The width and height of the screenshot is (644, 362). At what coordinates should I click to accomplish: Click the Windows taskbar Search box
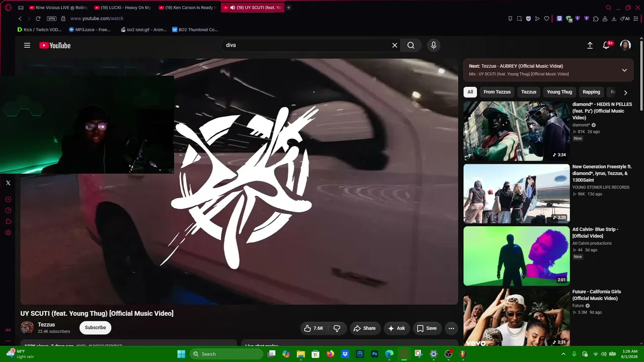pyautogui.click(x=226, y=354)
